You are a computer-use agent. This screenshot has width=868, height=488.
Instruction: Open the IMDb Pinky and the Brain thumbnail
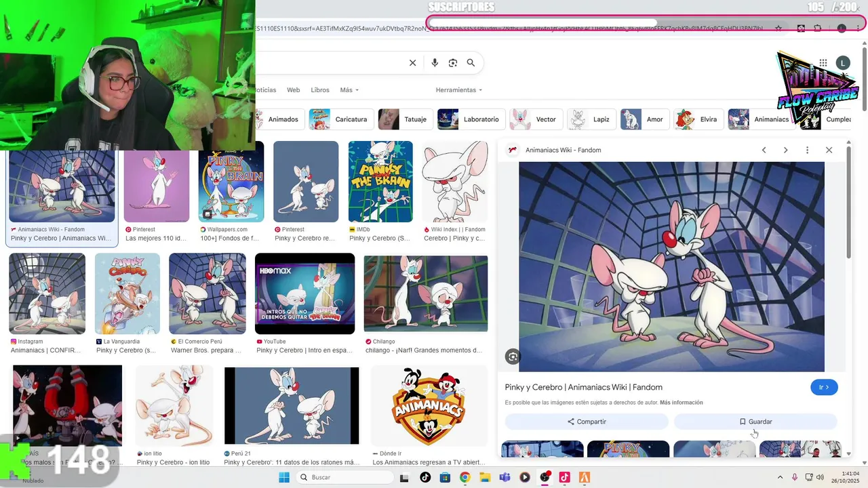[x=380, y=182]
